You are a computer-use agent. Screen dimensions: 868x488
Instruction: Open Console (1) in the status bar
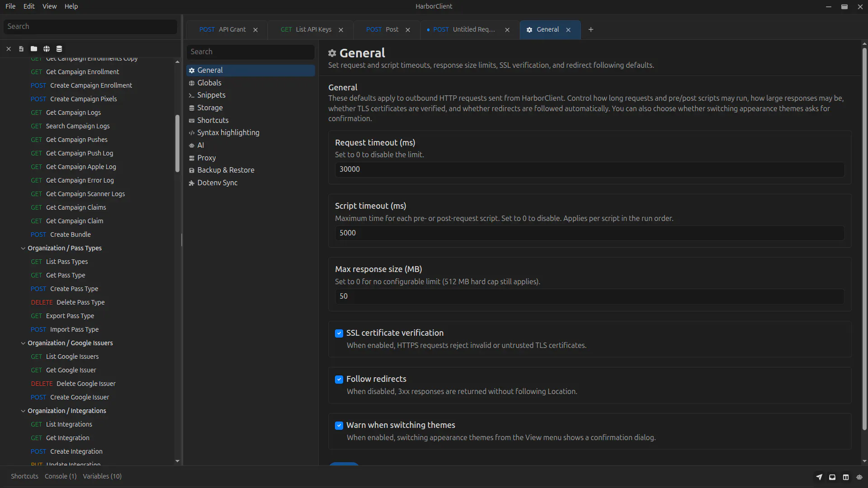61,476
